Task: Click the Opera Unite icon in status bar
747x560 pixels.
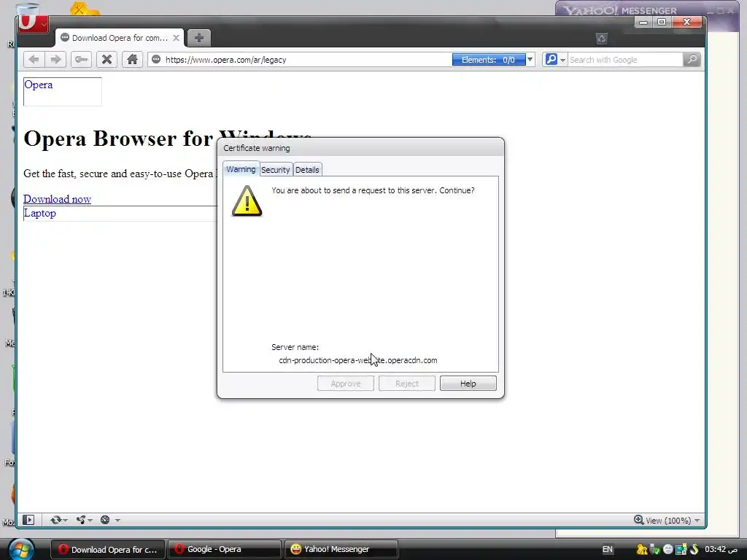Action: pyautogui.click(x=80, y=520)
